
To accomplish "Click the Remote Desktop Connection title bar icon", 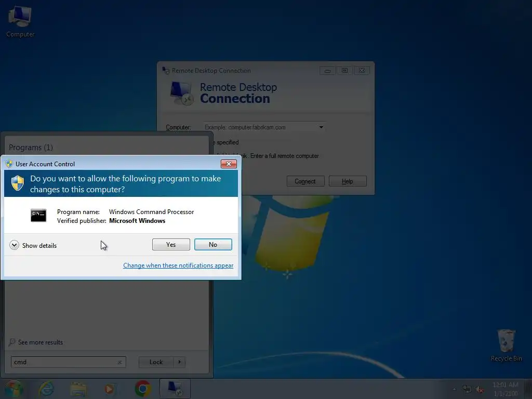I will pos(166,71).
